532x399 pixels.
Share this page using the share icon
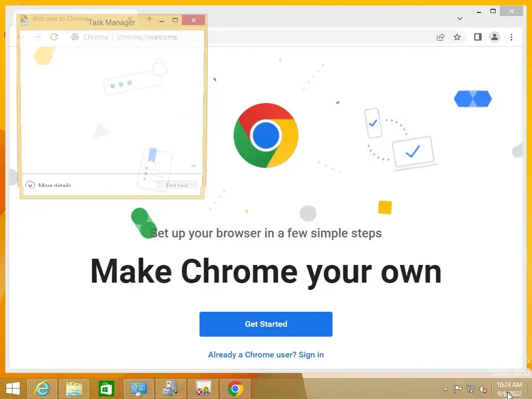tap(441, 37)
